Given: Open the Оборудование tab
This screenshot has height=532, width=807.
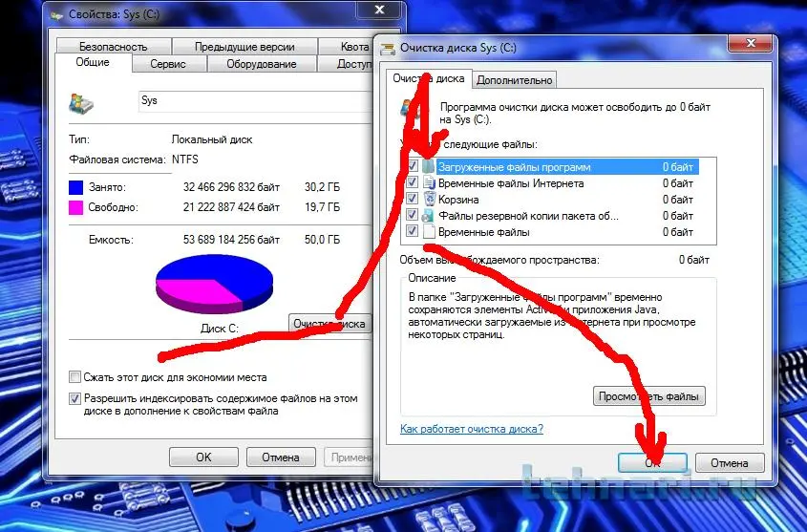Looking at the screenshot, I should (262, 64).
